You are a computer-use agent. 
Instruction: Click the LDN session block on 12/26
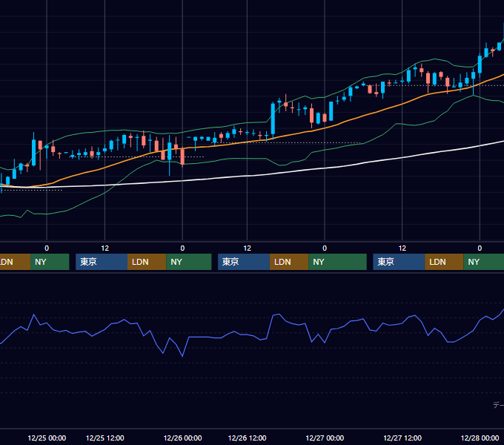point(289,262)
